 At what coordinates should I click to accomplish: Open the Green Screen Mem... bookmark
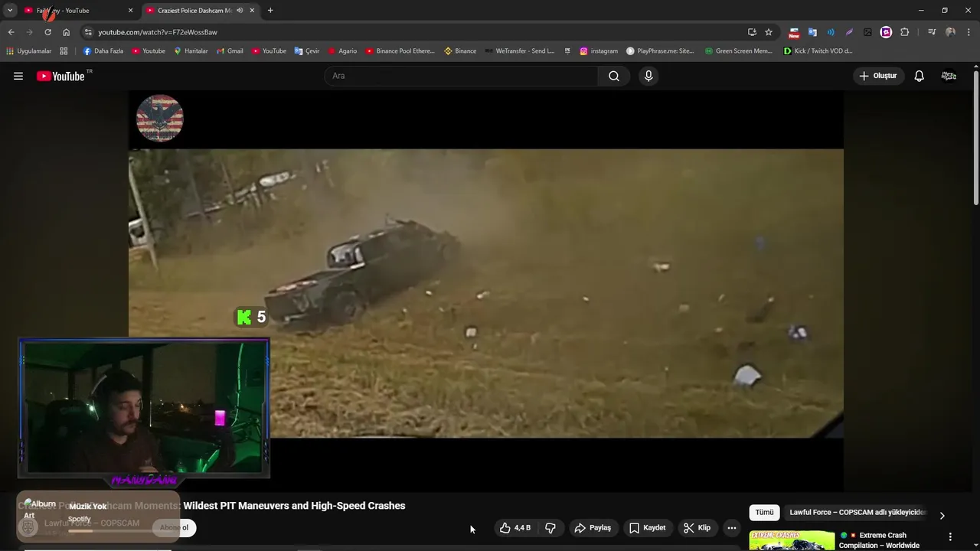(739, 51)
